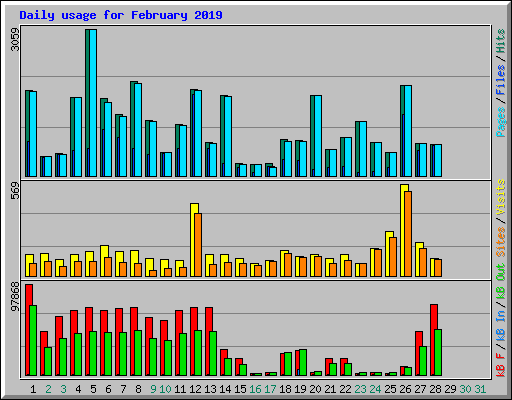
Task: Click day 23 on the x-axis
Action: click(x=360, y=389)
